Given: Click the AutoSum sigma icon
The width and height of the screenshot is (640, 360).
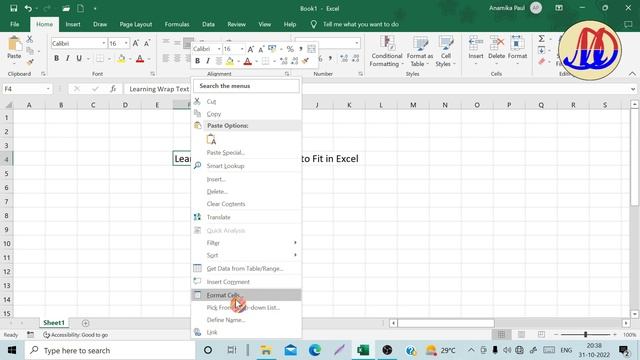Looking at the screenshot, I should [541, 39].
